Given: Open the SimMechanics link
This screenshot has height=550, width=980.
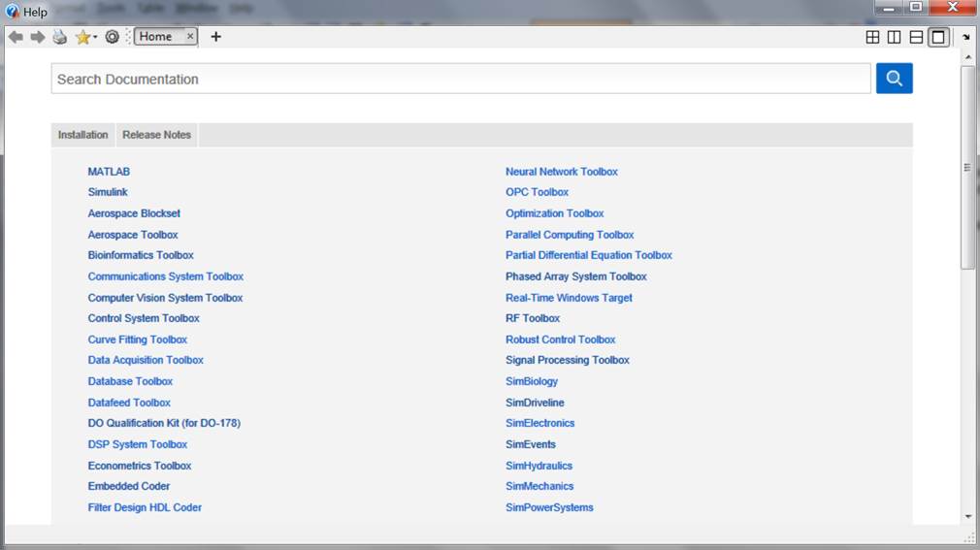Looking at the screenshot, I should (x=539, y=486).
